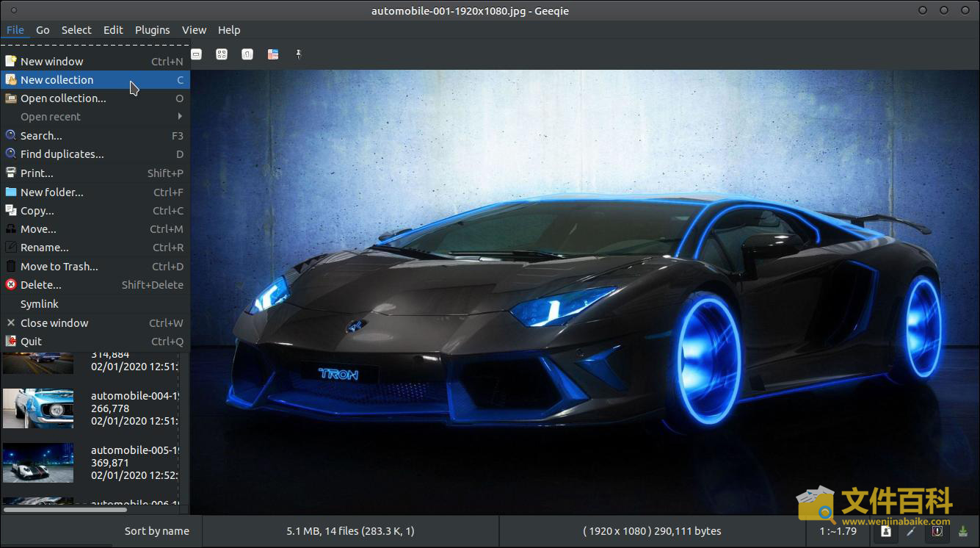980x548 pixels.
Task: Click the 5.1 MB, 14 files status text
Action: coord(350,531)
